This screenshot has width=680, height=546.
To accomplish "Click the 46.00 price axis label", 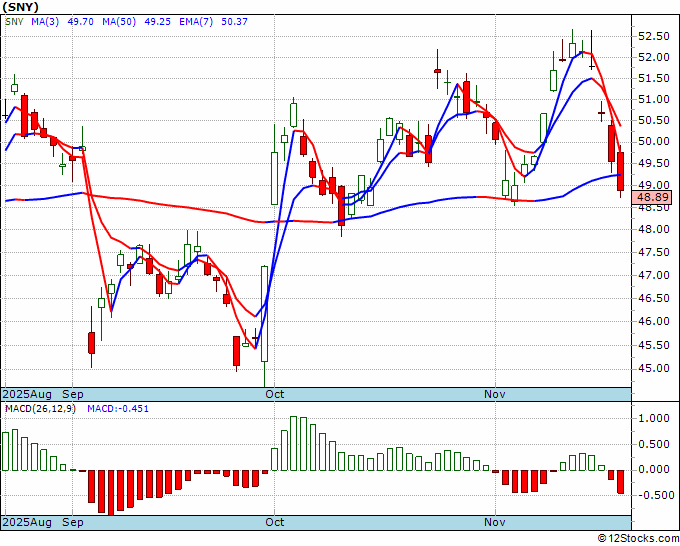I will tap(654, 321).
